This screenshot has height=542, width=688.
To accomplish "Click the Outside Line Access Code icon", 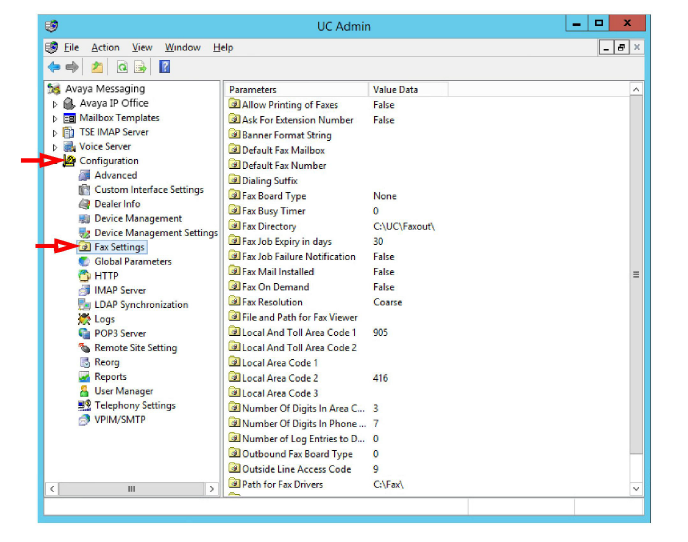I will (x=234, y=469).
